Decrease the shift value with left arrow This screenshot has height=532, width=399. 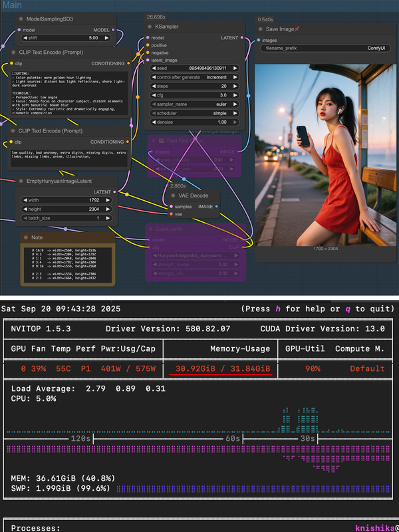pyautogui.click(x=25, y=38)
